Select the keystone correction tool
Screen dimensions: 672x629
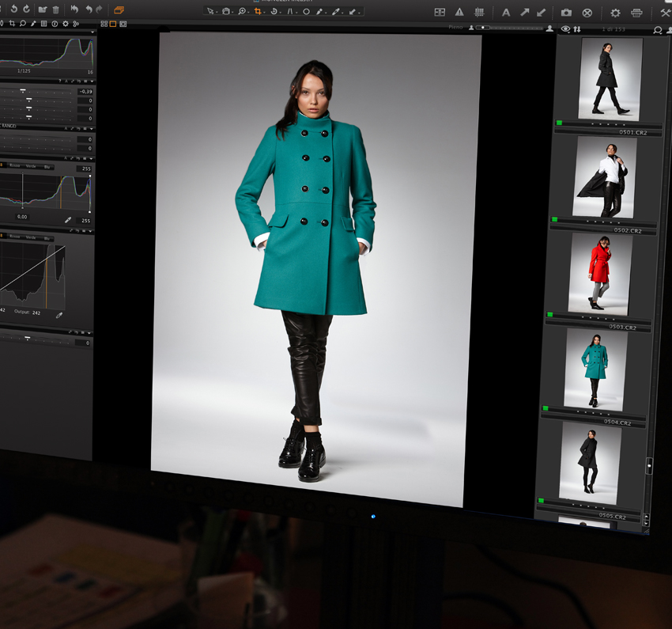(x=290, y=12)
